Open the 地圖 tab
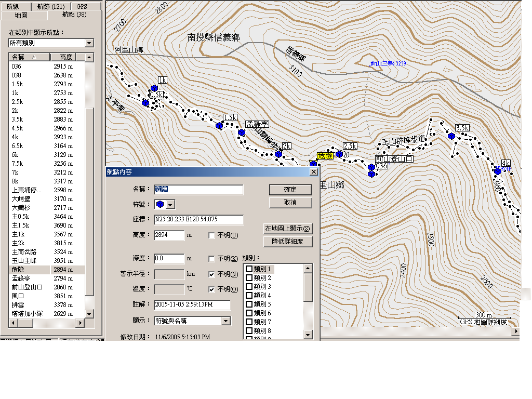 [24, 15]
